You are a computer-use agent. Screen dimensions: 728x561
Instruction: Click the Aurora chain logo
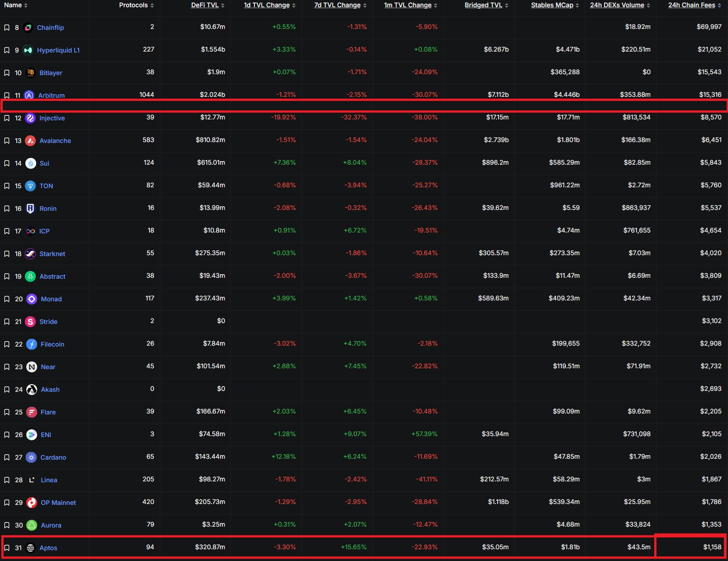coord(32,525)
